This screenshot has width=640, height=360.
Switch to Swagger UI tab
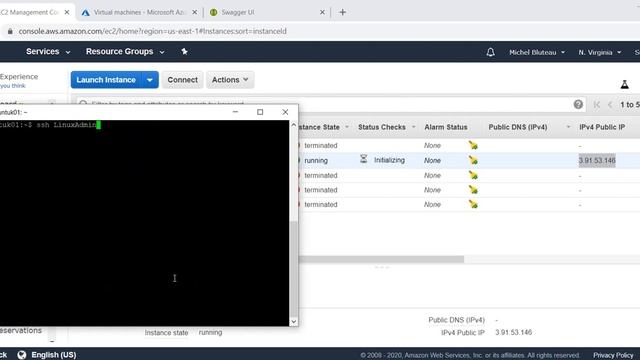pyautogui.click(x=238, y=12)
